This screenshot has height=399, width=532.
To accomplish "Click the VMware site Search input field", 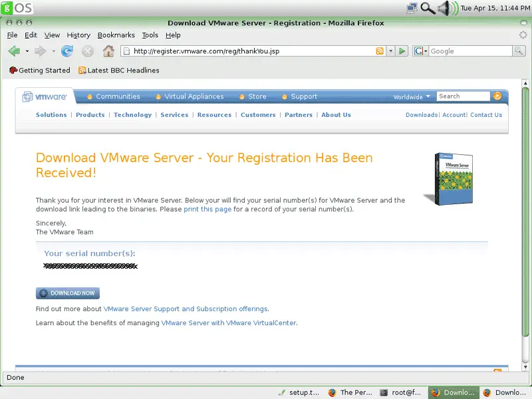I will click(x=463, y=96).
